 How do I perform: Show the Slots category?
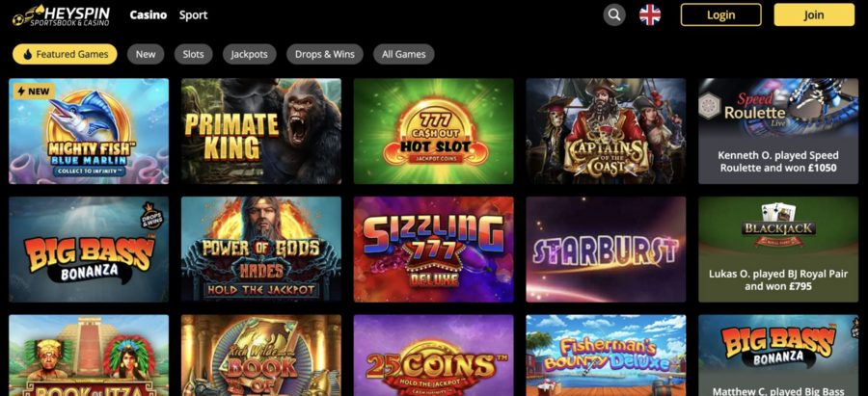(x=193, y=54)
